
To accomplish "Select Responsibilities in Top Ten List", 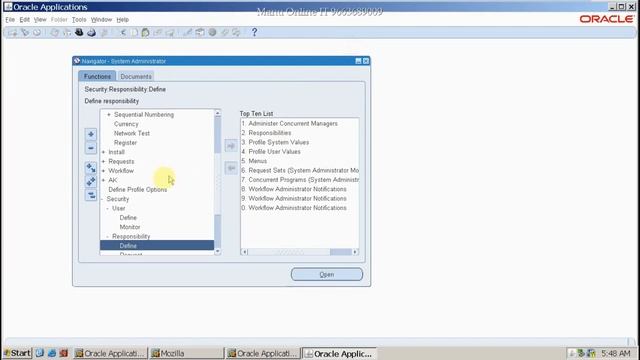I will (270, 133).
